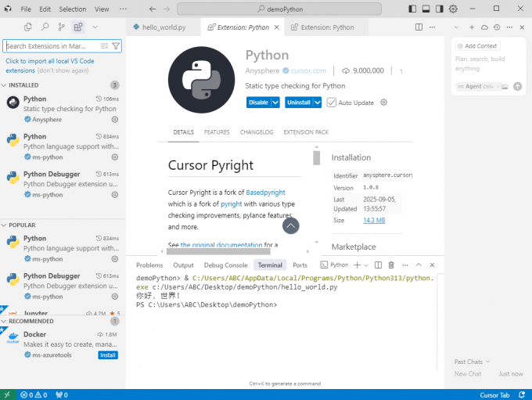Open chat history clock icon
532x400 pixels.
pos(496,27)
